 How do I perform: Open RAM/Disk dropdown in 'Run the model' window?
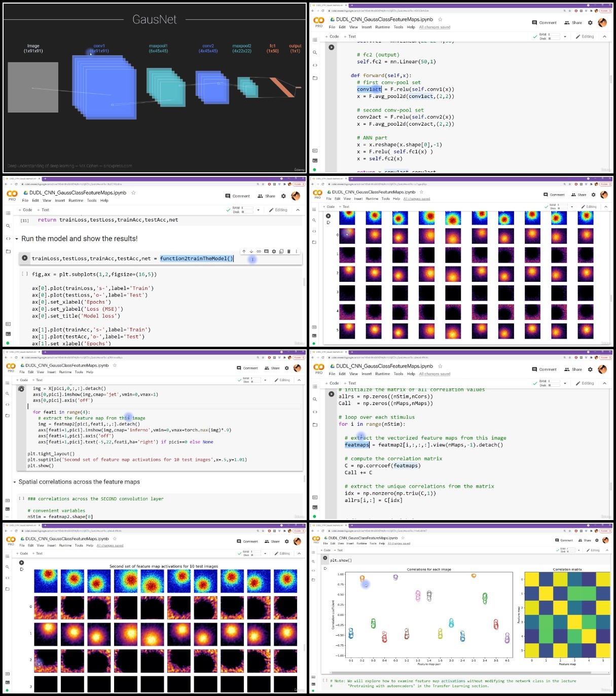258,210
